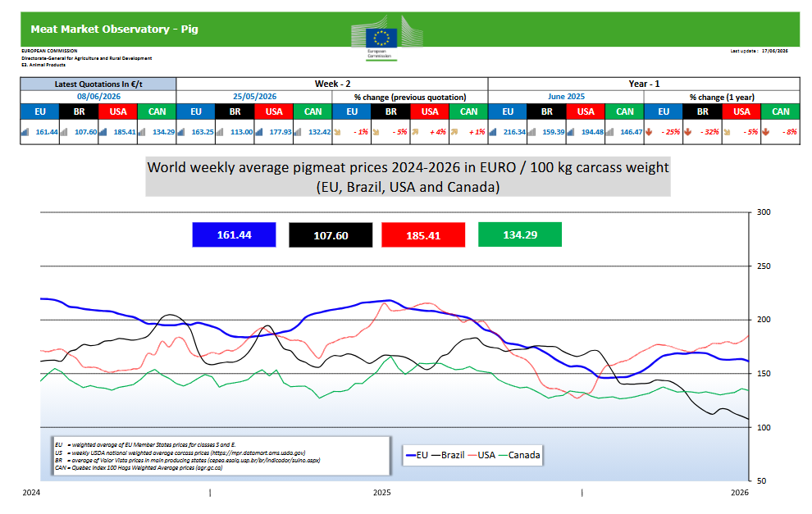Click the bar icon beside the 134.29 table value
This screenshot has height=514, width=812.
[x=142, y=132]
